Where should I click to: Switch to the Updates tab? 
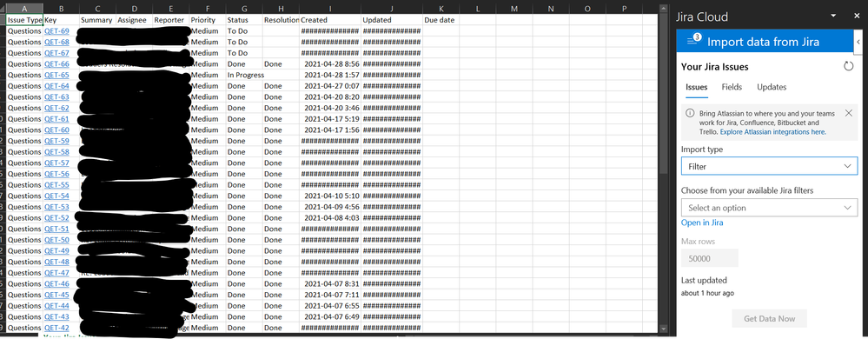772,87
